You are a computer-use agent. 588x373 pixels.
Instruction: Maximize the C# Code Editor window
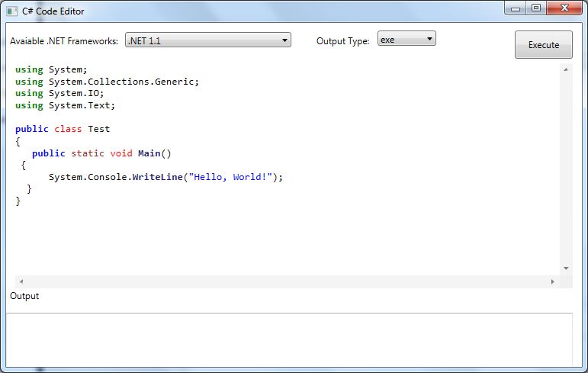pos(536,8)
